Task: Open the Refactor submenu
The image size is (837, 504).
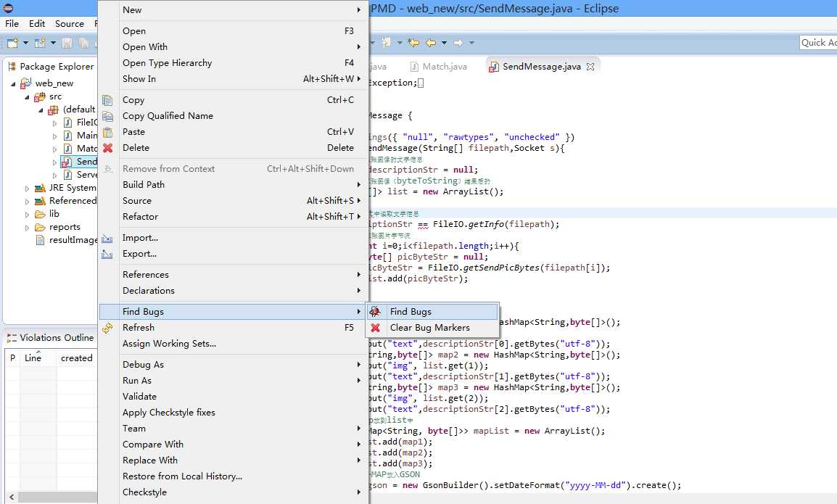Action: pos(234,217)
